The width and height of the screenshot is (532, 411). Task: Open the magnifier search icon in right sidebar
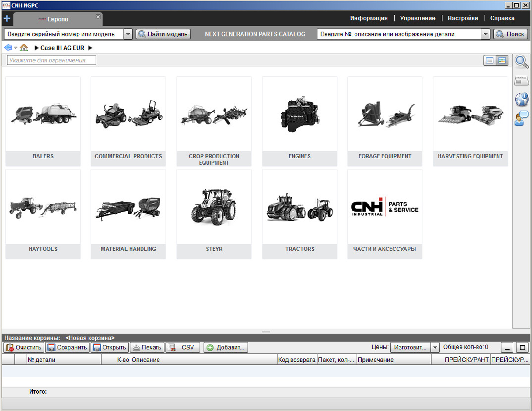click(521, 61)
